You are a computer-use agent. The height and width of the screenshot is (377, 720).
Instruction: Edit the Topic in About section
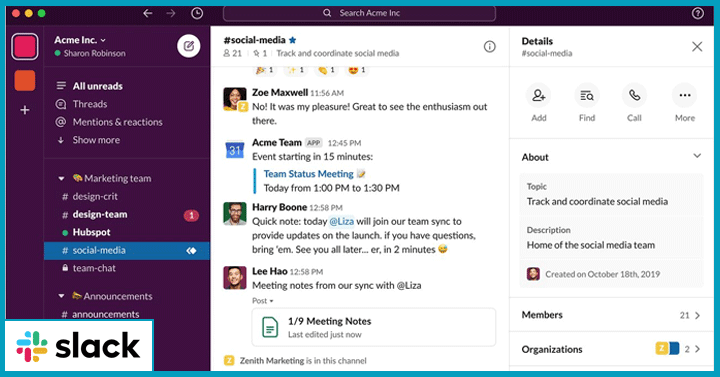tap(611, 195)
